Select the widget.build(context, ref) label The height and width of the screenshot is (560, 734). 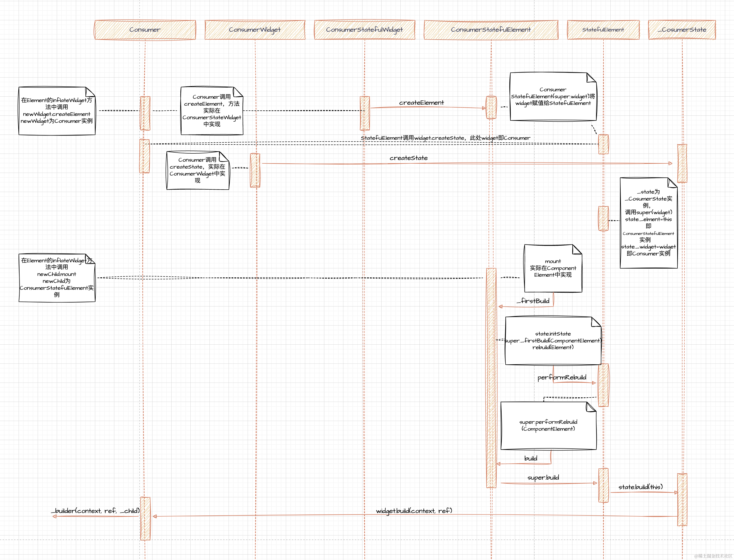pos(414,511)
